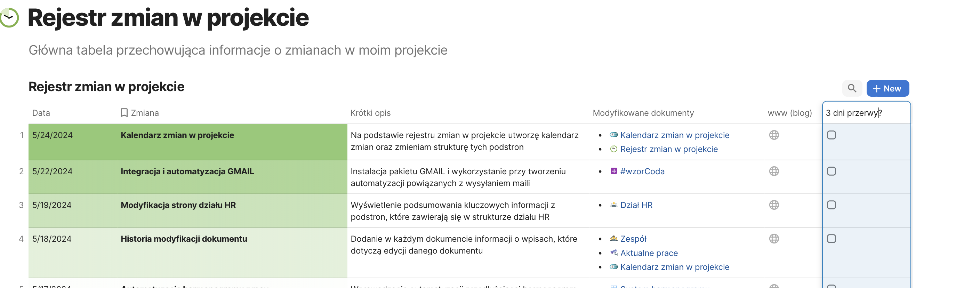This screenshot has height=288, width=980.
Task: Click bookmark icon in Zmiana column header
Action: point(124,113)
